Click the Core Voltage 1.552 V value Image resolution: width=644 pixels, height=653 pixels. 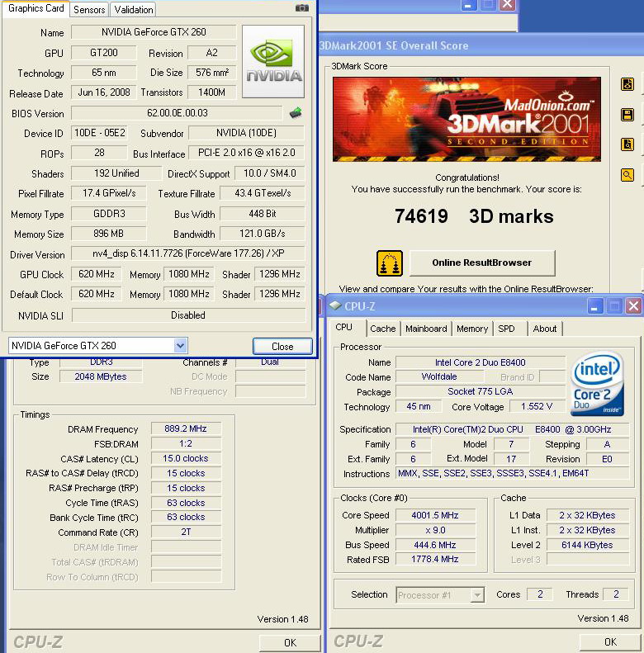coord(537,406)
